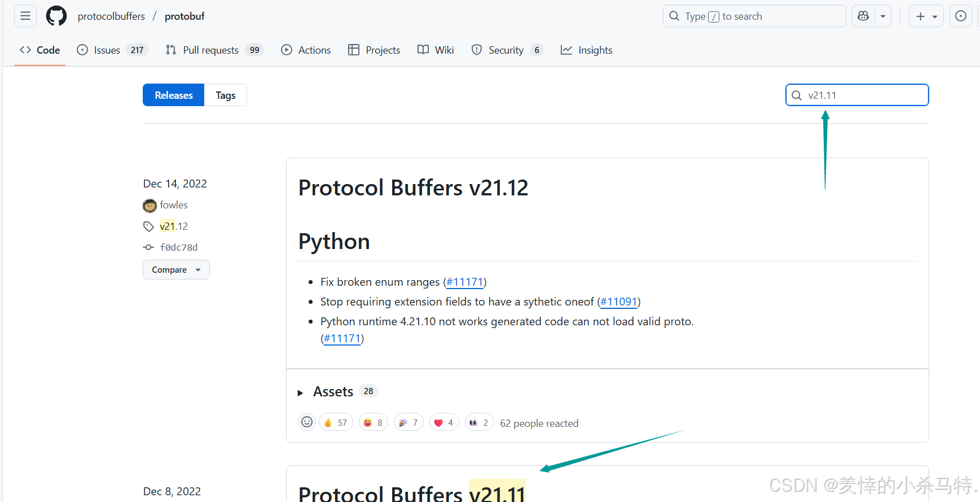The image size is (980, 502).
Task: Select the Releases button
Action: 174,95
